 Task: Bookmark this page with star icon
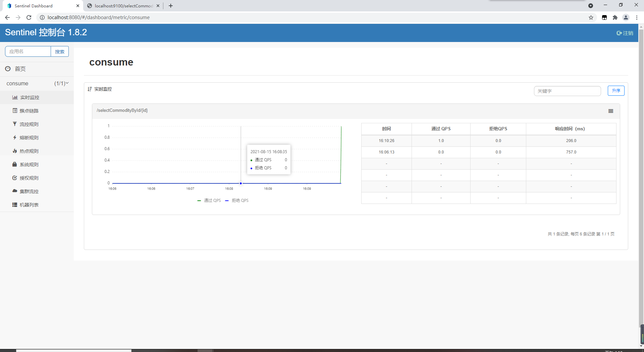(591, 17)
